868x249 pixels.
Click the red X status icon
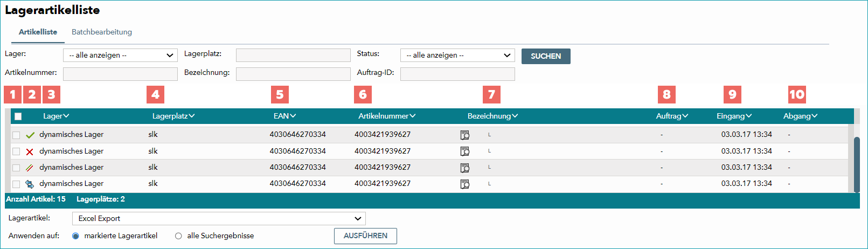pyautogui.click(x=30, y=152)
